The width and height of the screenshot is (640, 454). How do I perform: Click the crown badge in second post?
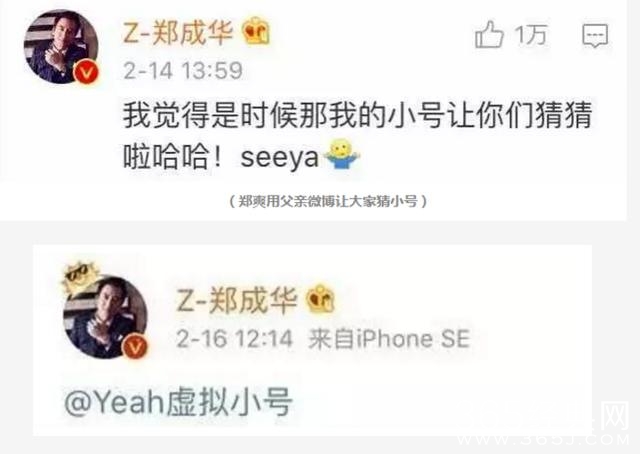coord(320,299)
